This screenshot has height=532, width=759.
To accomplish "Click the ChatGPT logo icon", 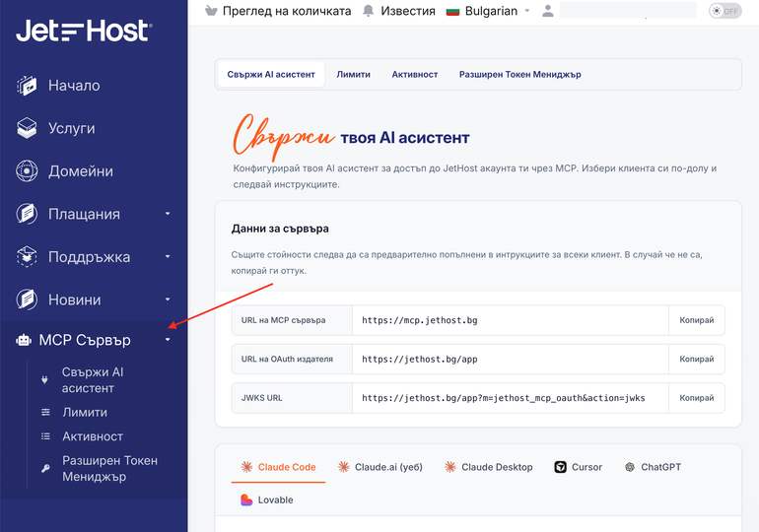I will point(630,467).
